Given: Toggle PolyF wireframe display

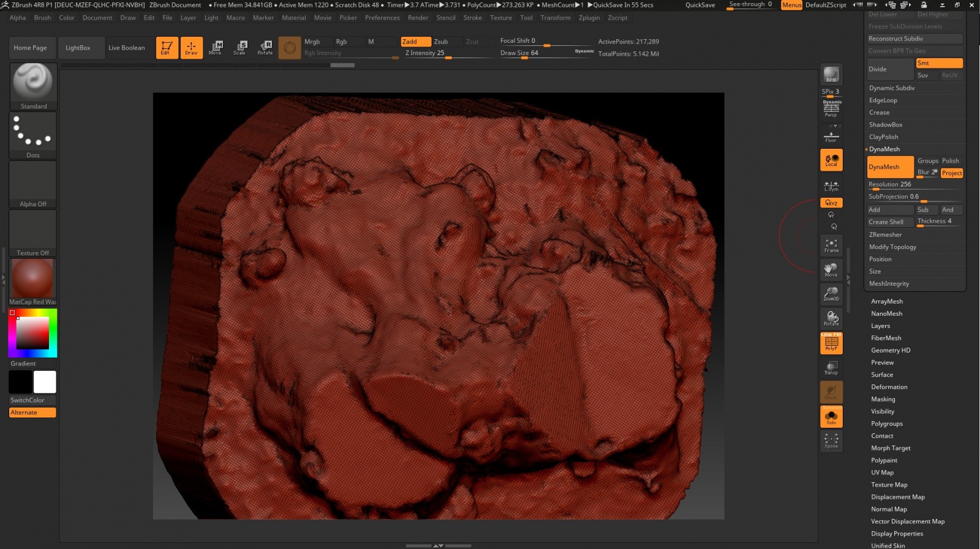Looking at the screenshot, I should click(831, 343).
